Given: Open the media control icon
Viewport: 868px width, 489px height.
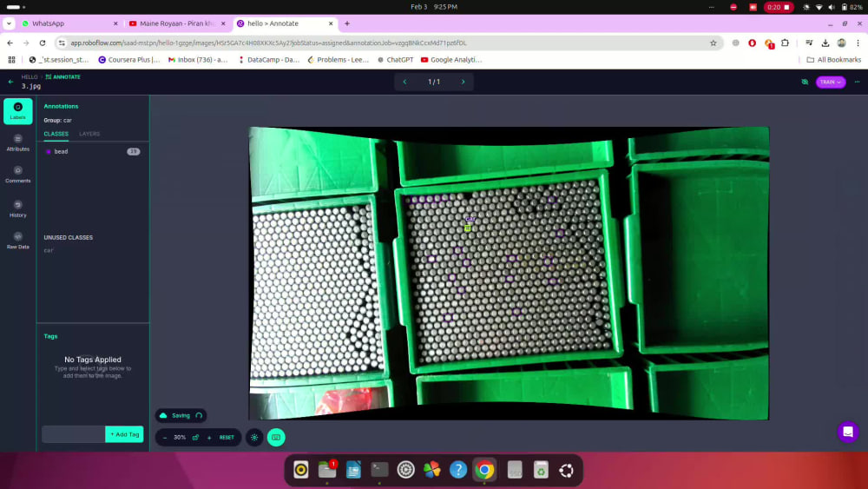Looking at the screenshot, I should tap(809, 43).
